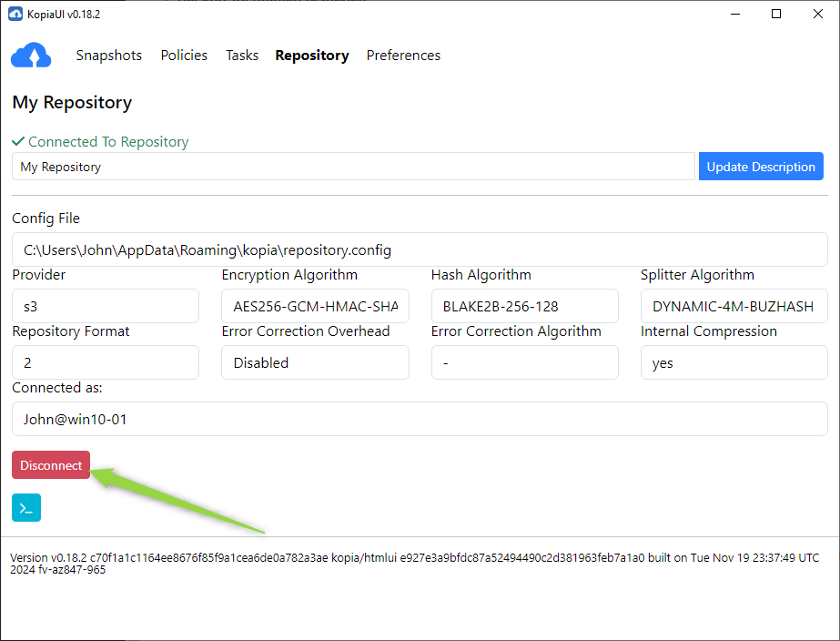
Task: Click the Hash Algorithm BLAKE2B-256-128 field
Action: [x=525, y=306]
